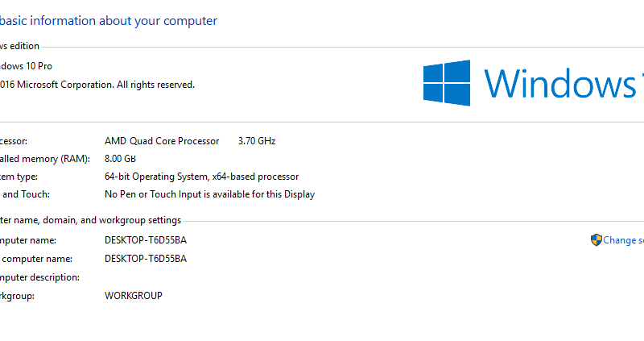
Task: Select the WORKGROUP value text
Action: click(x=134, y=296)
